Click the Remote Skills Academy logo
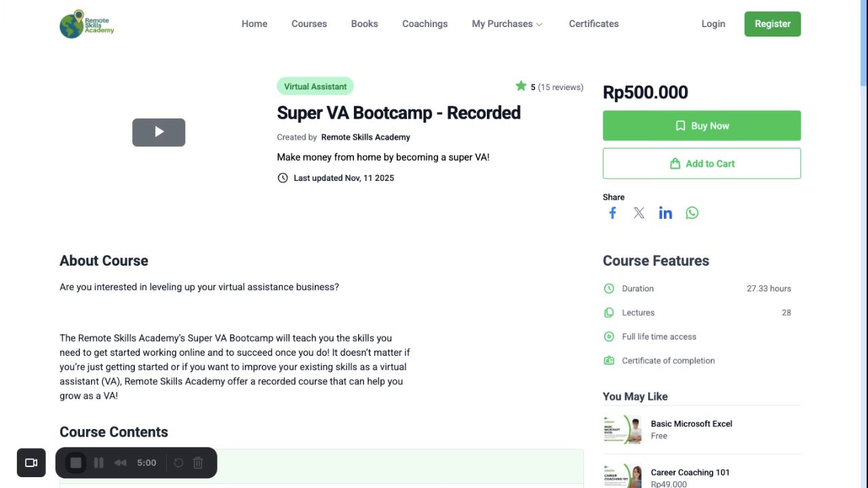868x488 pixels. (87, 24)
